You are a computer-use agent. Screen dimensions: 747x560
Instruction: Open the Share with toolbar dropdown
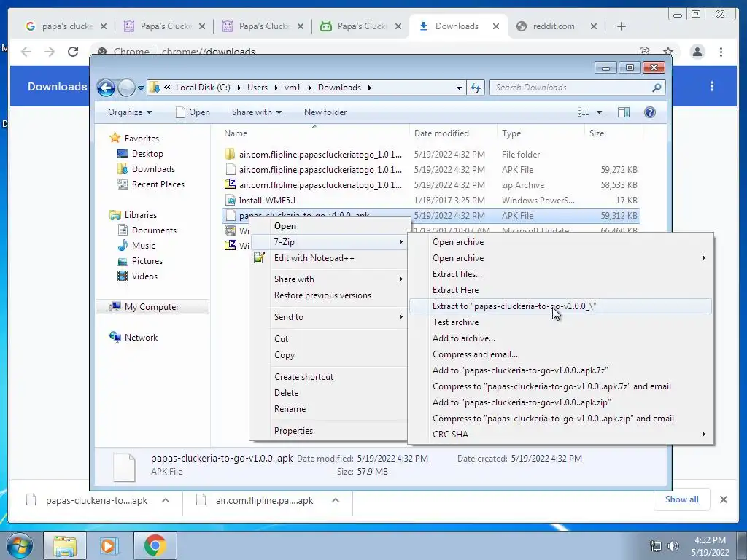coord(256,112)
